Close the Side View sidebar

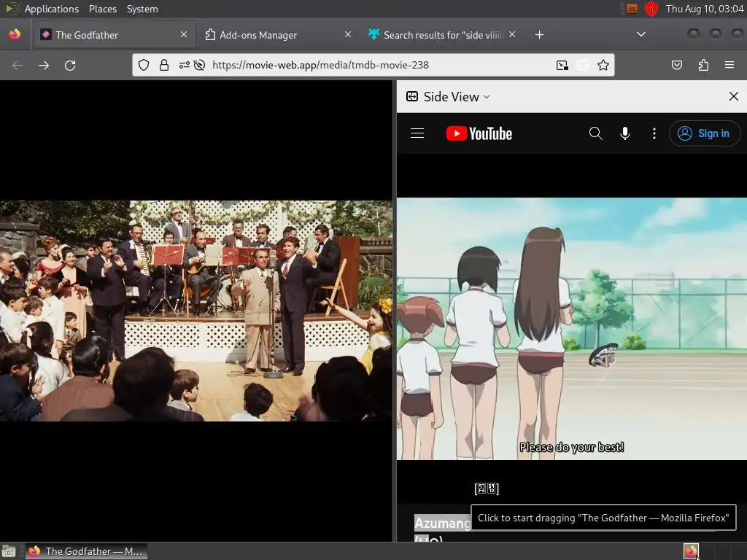click(734, 97)
